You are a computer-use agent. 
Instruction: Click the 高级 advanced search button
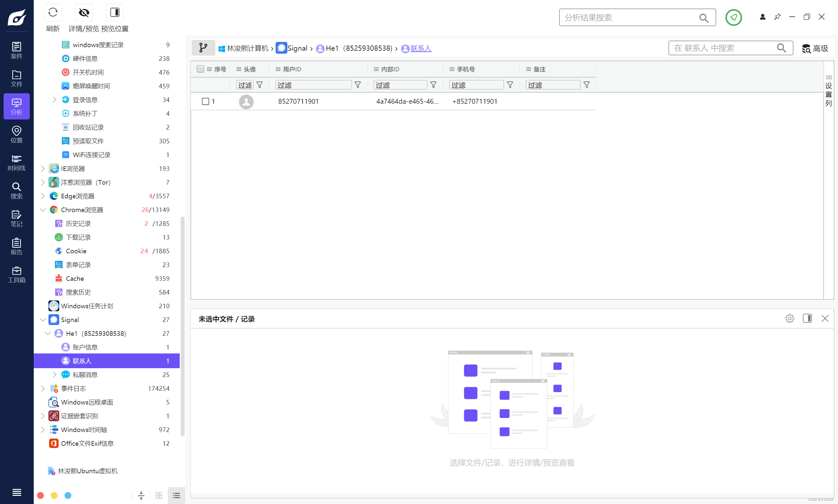pyautogui.click(x=815, y=48)
